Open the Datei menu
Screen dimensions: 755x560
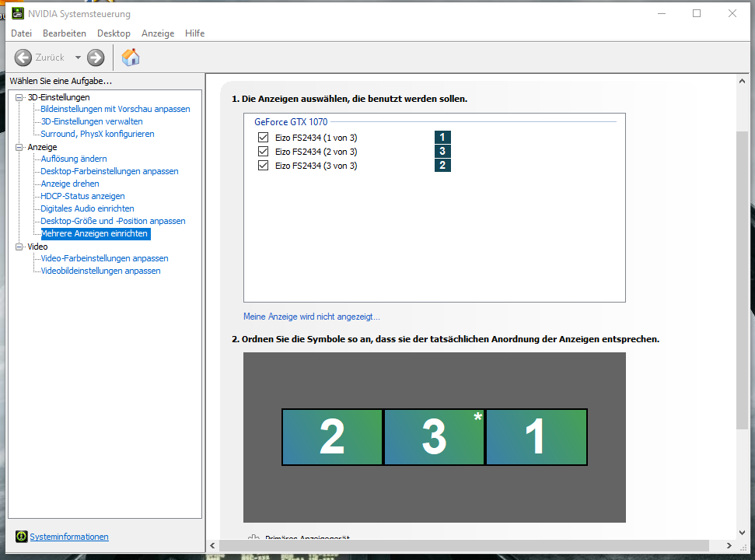pos(21,33)
